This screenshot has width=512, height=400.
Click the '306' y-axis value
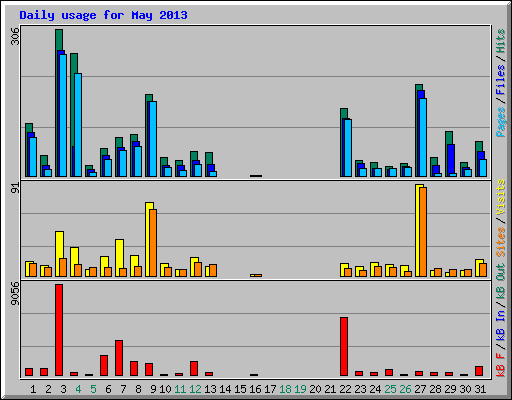point(15,37)
